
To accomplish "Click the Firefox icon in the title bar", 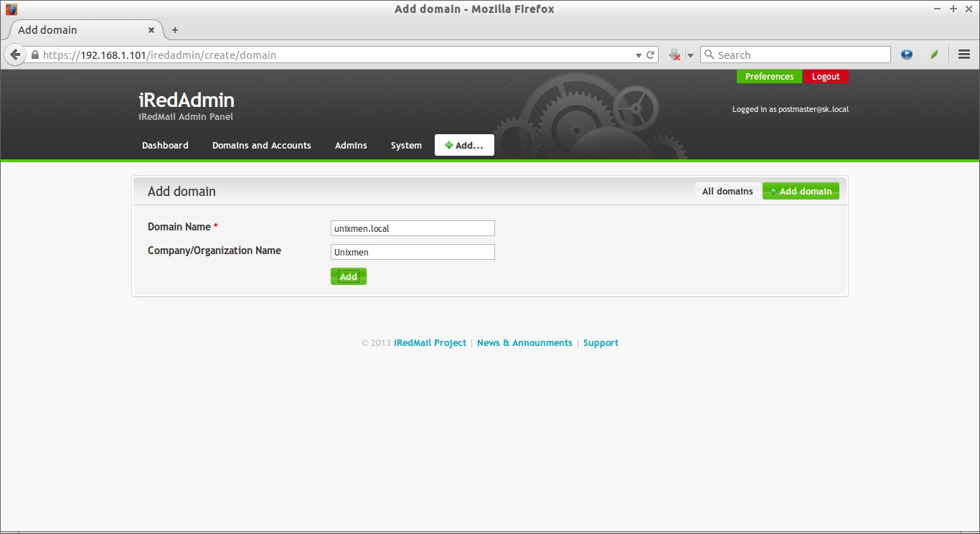I will click(x=11, y=9).
